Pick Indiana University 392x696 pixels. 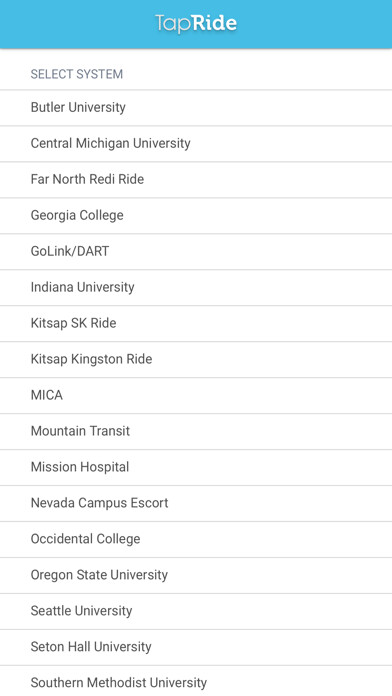pyautogui.click(x=196, y=288)
